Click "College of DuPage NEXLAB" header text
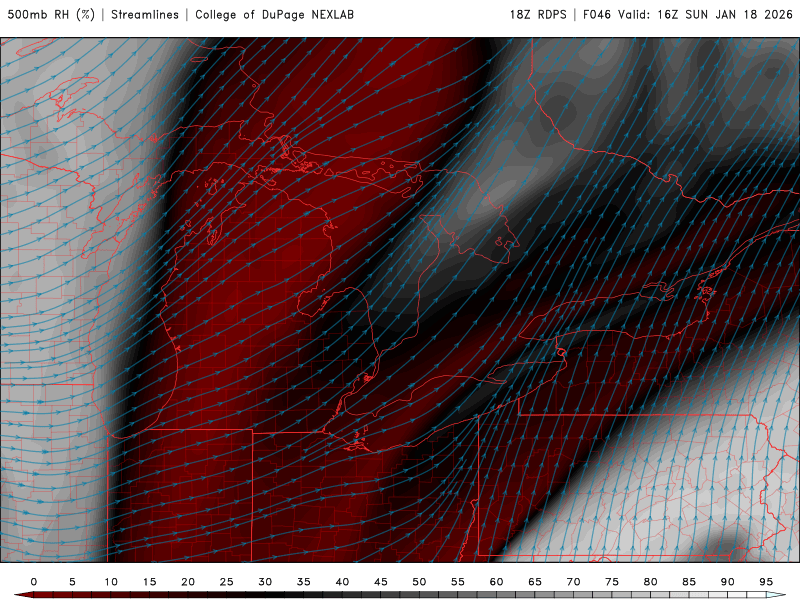This screenshot has width=800, height=600. click(x=274, y=14)
